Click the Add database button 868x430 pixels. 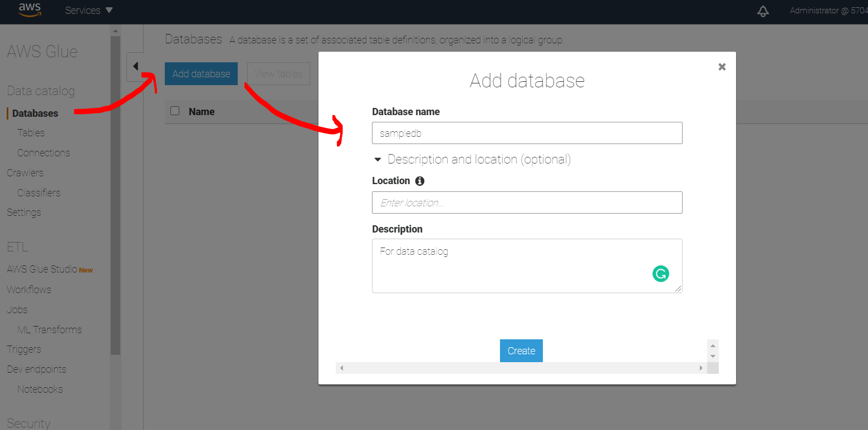click(x=201, y=74)
